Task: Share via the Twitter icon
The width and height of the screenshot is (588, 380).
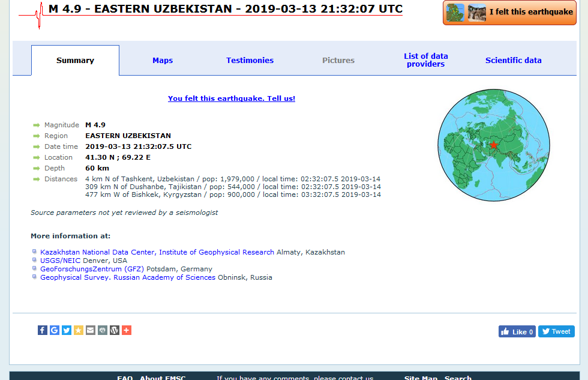Action: (67, 330)
